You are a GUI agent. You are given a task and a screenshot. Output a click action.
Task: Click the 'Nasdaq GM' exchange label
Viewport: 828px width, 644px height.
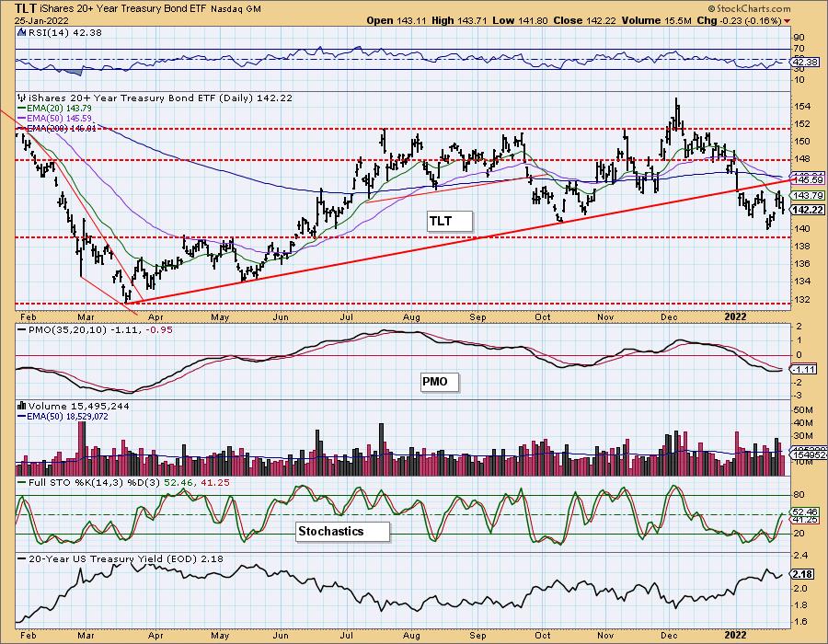(235, 9)
